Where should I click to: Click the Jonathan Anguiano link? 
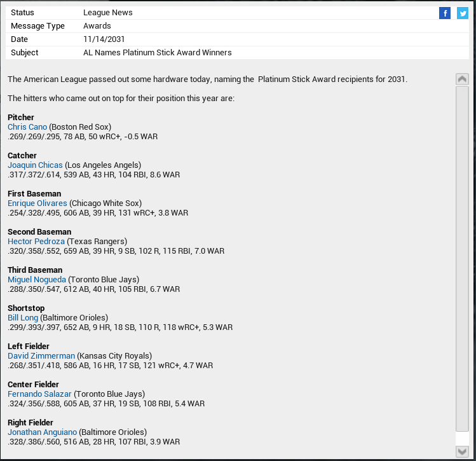(x=42, y=432)
